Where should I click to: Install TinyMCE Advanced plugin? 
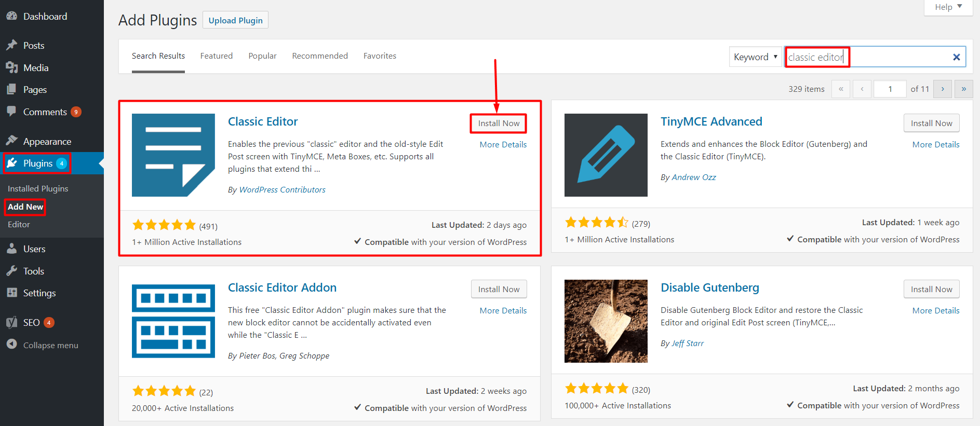point(931,123)
